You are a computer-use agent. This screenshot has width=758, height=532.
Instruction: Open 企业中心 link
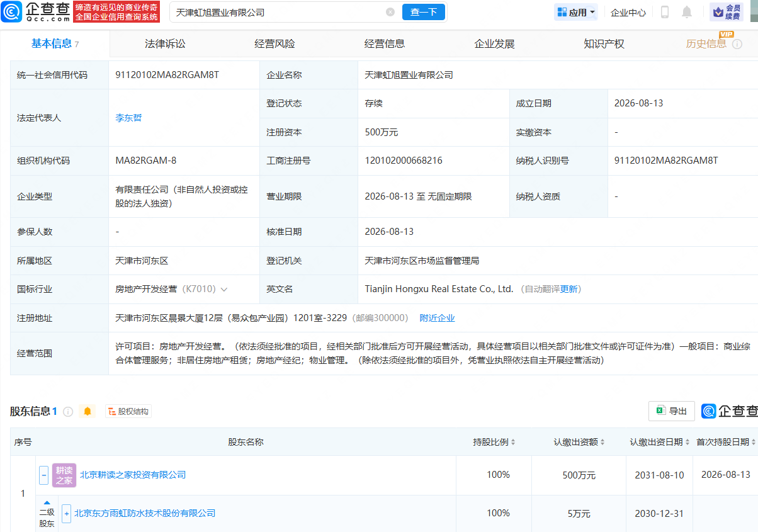point(628,12)
